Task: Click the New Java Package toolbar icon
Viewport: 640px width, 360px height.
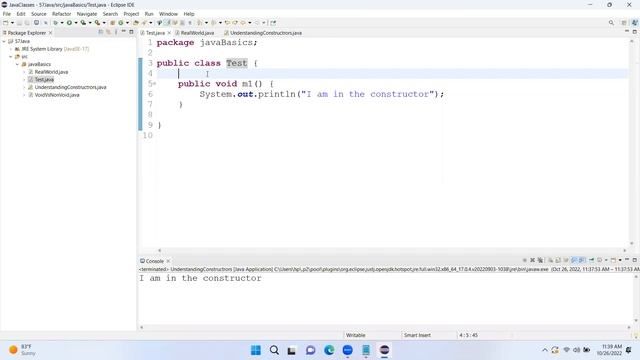Action: [x=113, y=23]
